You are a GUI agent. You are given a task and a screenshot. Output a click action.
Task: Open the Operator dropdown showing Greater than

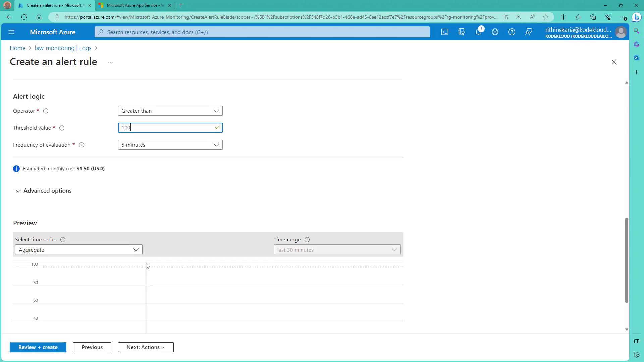pos(170,111)
